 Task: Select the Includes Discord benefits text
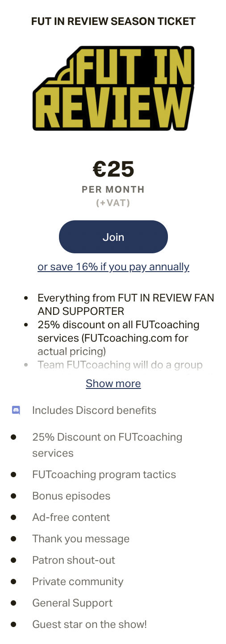pyautogui.click(x=94, y=410)
